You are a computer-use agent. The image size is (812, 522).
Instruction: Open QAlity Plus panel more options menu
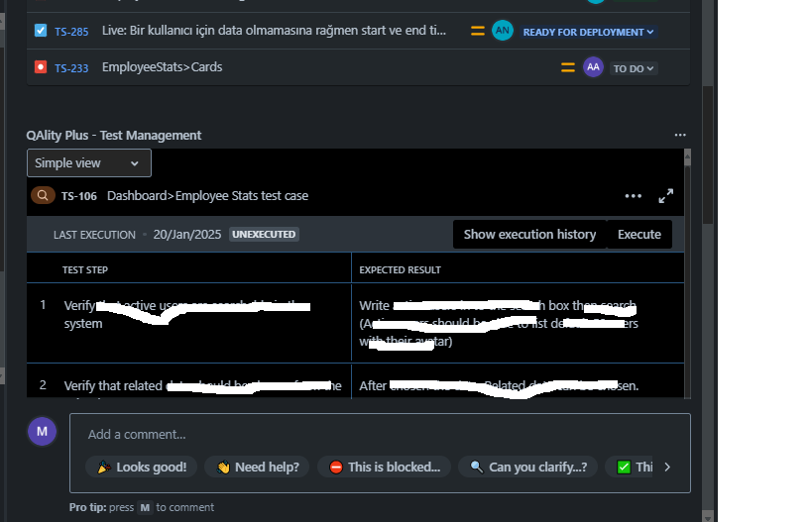click(x=680, y=135)
